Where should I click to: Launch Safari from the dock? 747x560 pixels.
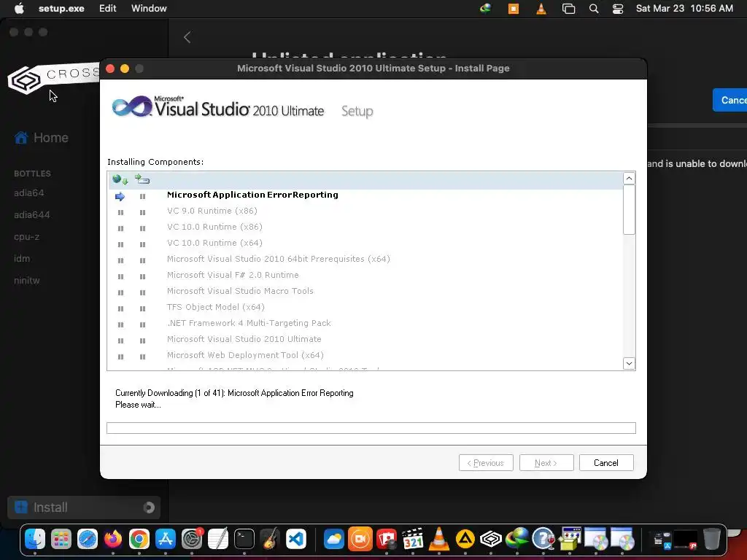pos(88,539)
